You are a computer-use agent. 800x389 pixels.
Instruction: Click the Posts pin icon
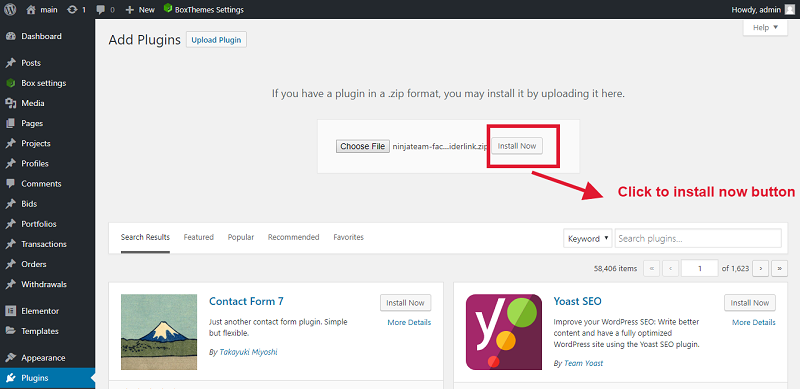[10, 63]
